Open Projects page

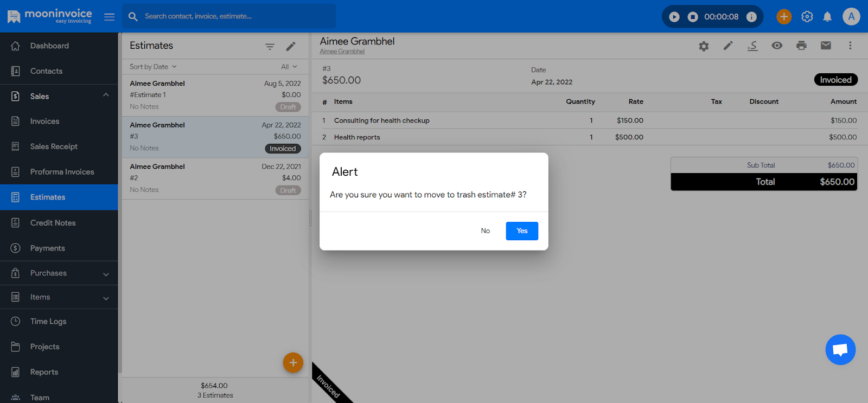pos(59,347)
